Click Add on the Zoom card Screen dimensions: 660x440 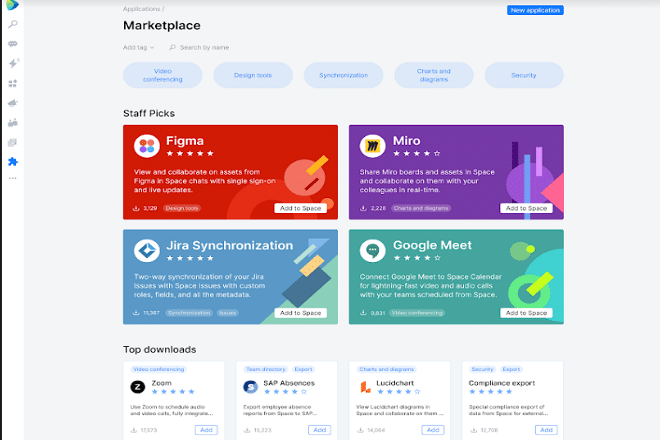206,430
